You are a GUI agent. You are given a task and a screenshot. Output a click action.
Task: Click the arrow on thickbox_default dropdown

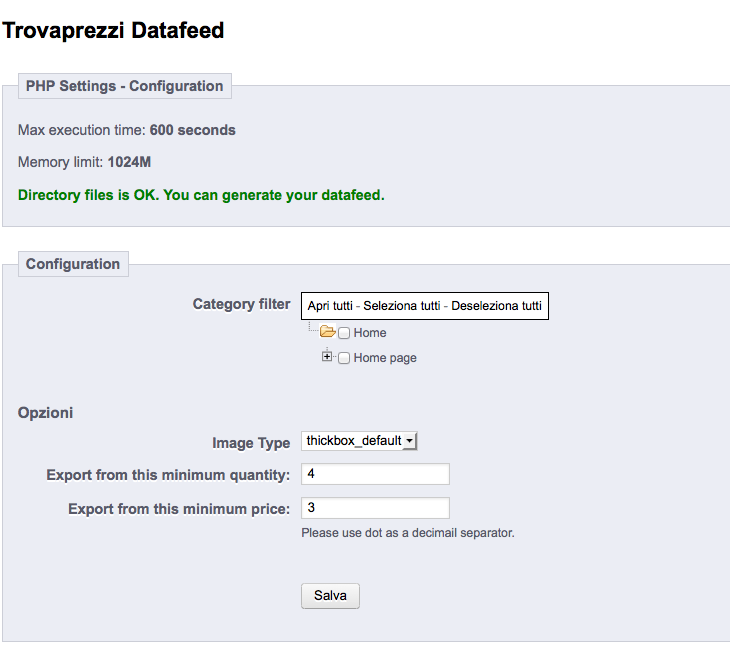[409, 441]
